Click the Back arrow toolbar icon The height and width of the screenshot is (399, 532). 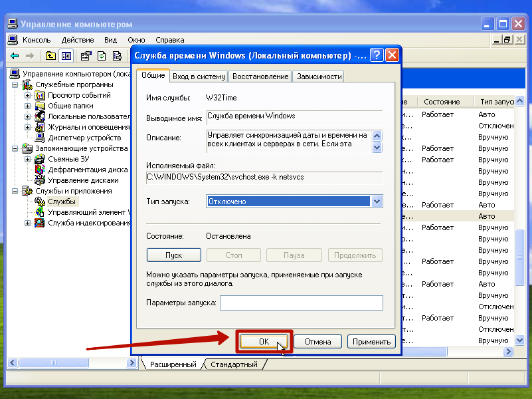pos(14,56)
